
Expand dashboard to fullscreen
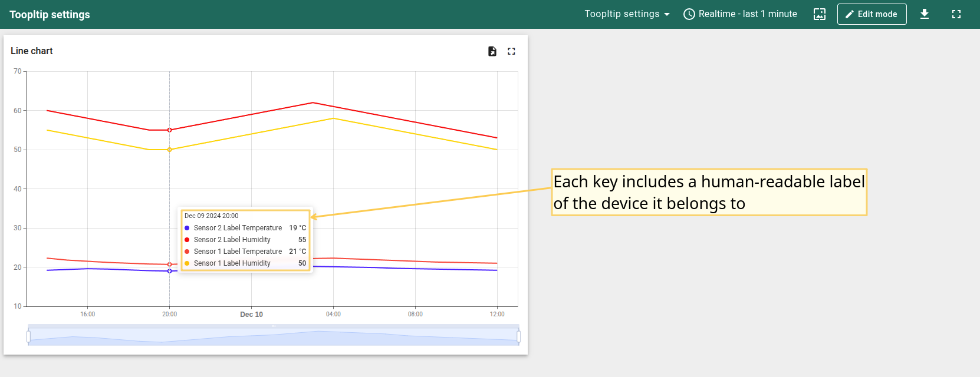click(956, 14)
